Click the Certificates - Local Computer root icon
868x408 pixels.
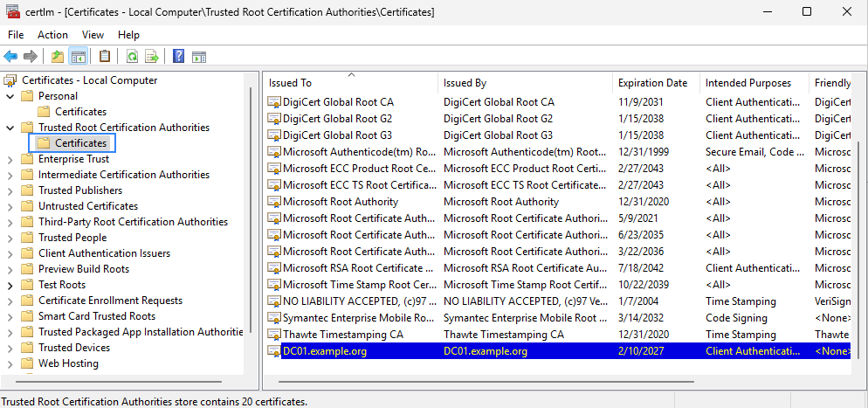click(x=10, y=81)
